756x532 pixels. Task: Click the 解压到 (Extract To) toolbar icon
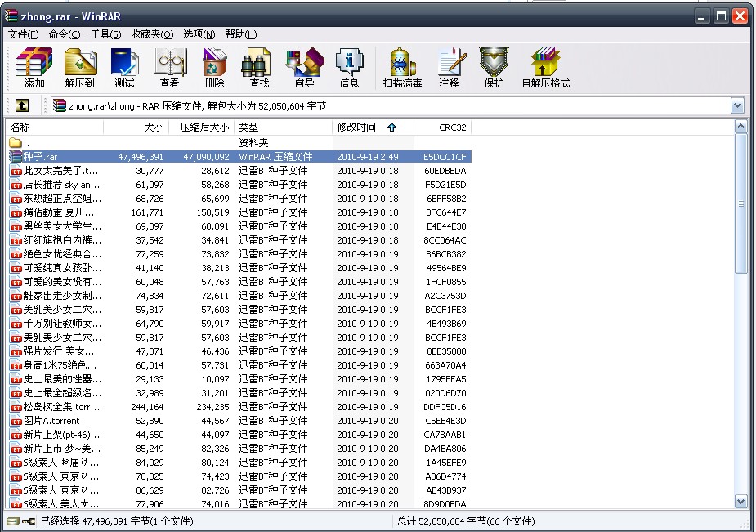click(79, 68)
